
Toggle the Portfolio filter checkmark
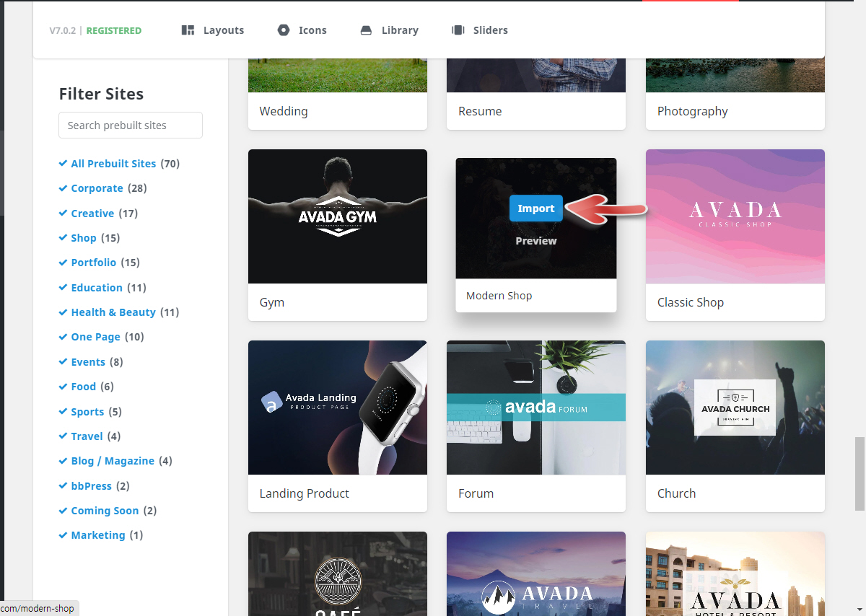(x=63, y=263)
